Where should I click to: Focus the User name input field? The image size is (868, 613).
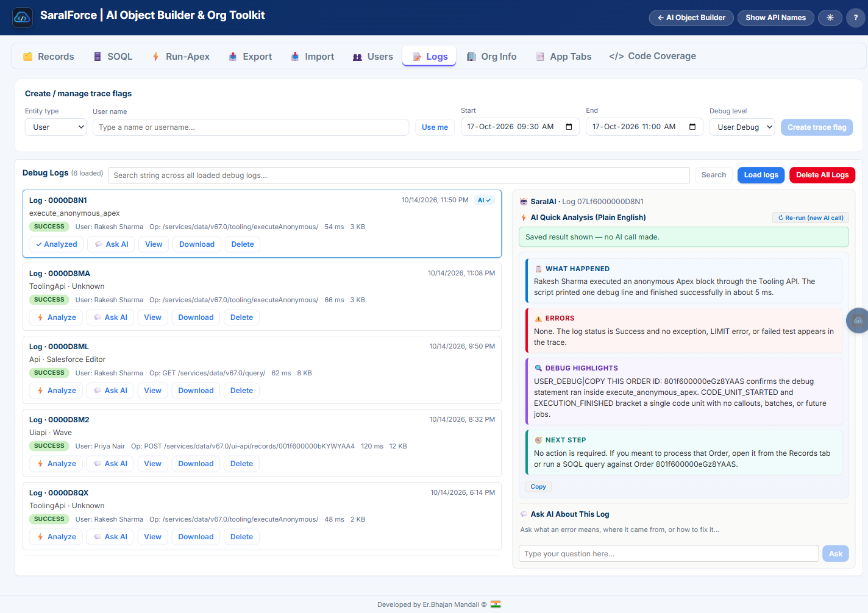(x=251, y=127)
